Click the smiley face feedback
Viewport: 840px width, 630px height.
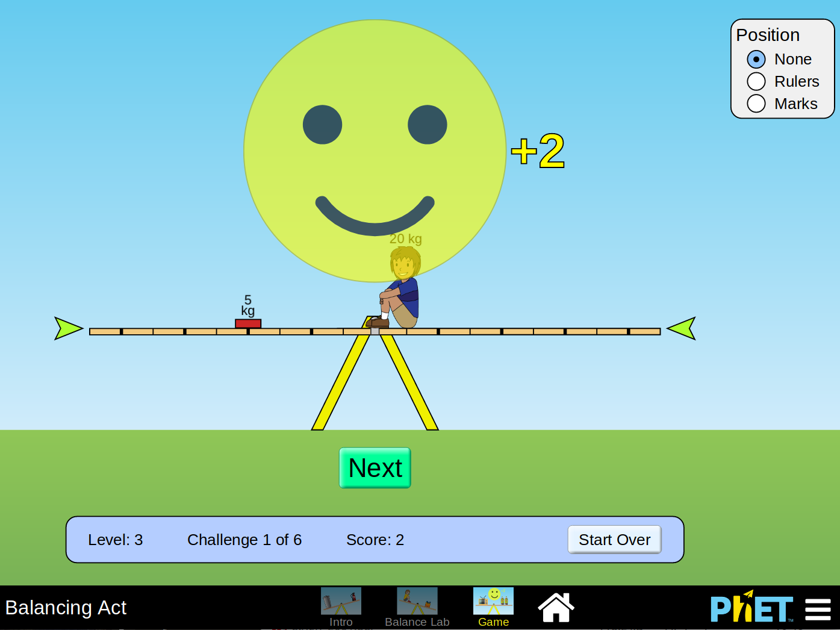pos(375,151)
